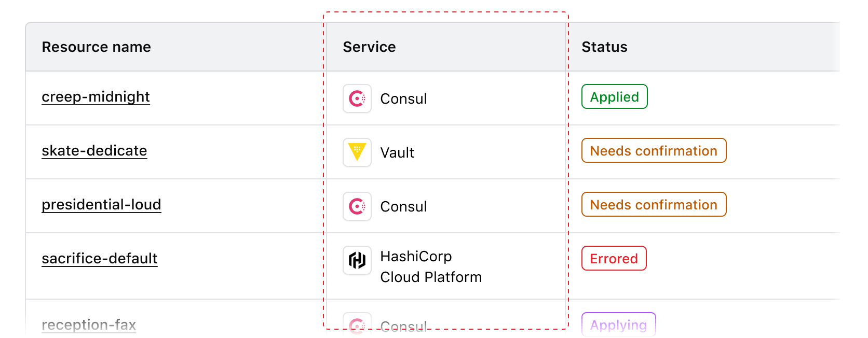The width and height of the screenshot is (868, 338).
Task: Click the Consul icon in creep-midnight row
Action: (357, 98)
